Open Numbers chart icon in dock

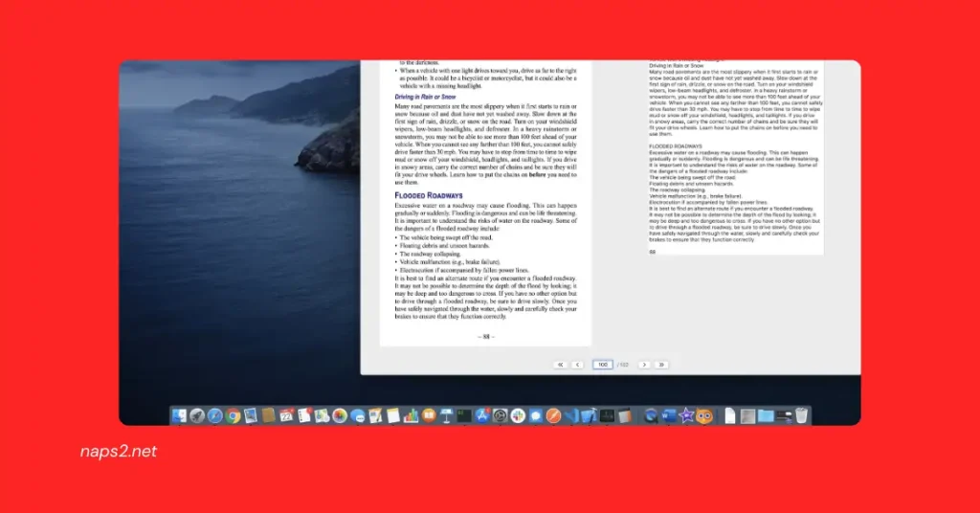412,415
